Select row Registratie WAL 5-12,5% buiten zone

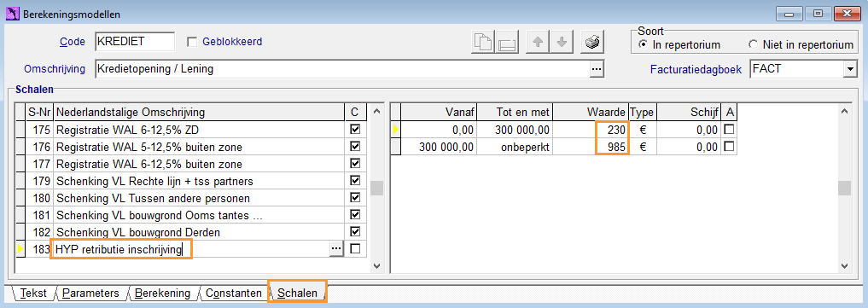[x=199, y=147]
